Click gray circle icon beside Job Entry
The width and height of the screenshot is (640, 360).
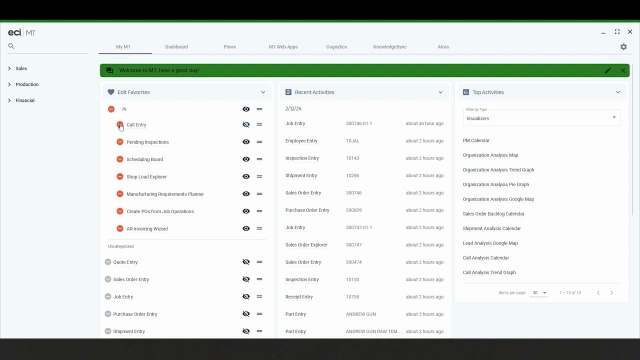(x=108, y=296)
